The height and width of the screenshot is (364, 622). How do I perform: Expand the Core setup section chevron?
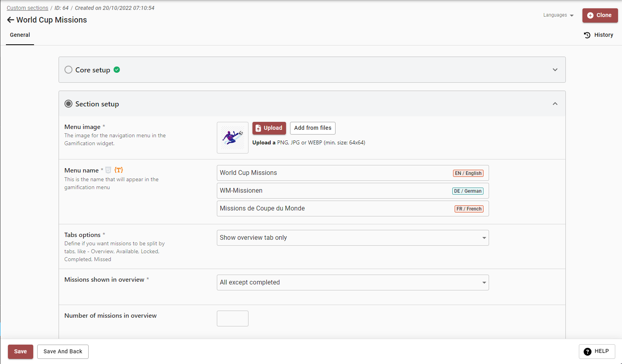coord(555,70)
